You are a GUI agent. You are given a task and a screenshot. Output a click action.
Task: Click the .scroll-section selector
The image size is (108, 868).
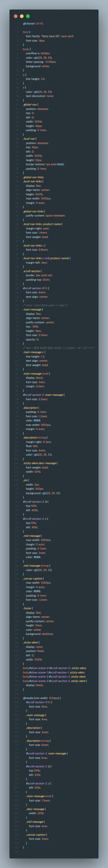pos(32,271)
